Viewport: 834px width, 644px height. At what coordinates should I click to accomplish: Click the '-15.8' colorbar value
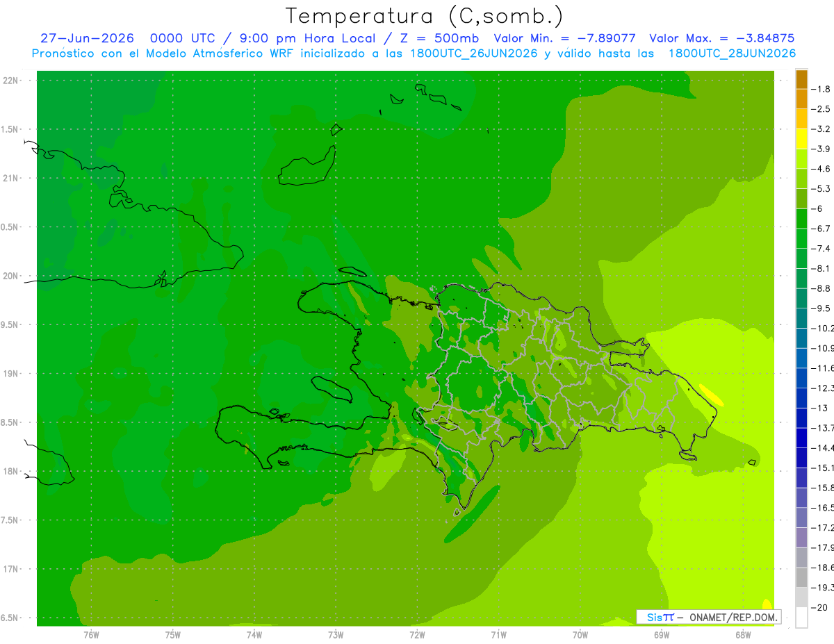823,488
